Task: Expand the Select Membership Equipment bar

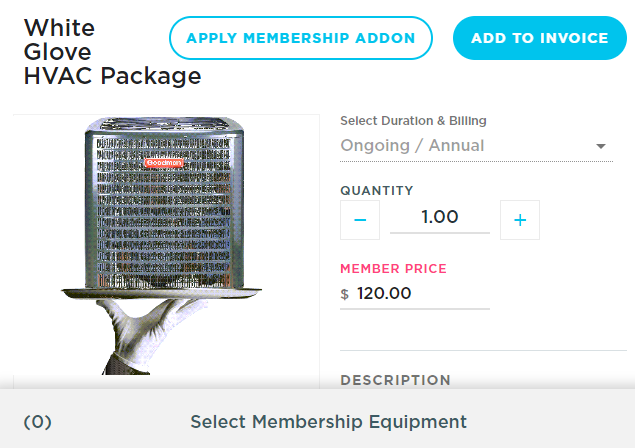Action: click(328, 422)
